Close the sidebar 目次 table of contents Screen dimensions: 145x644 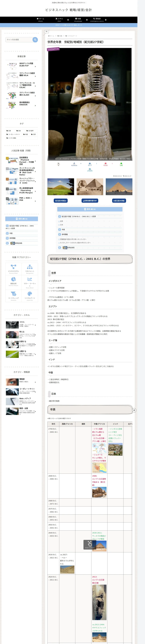click(22, 219)
